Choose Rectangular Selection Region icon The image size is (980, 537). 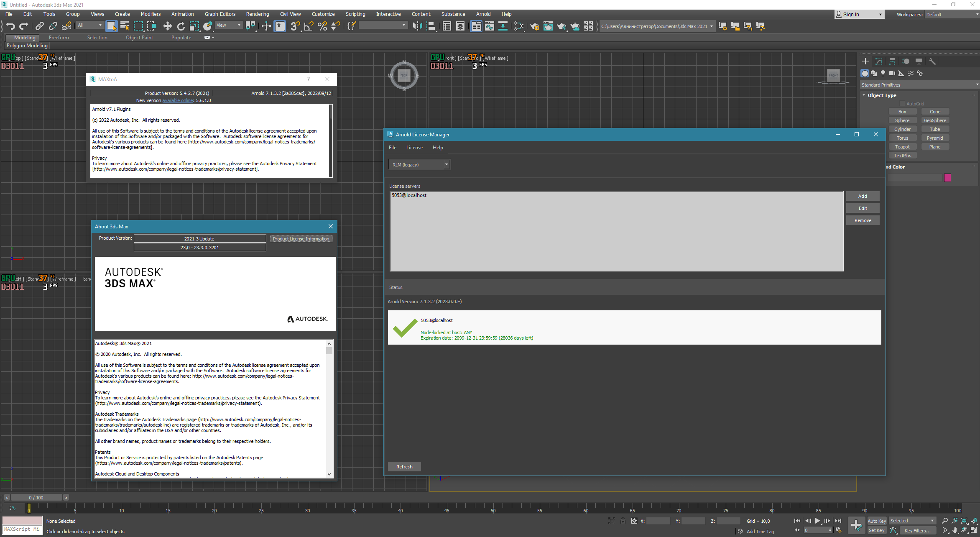coord(138,26)
